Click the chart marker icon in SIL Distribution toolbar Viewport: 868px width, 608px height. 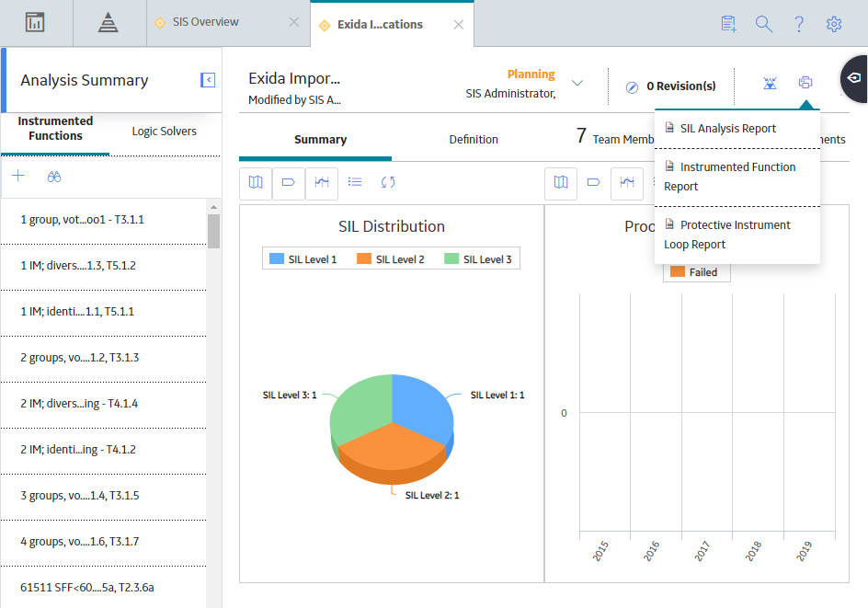coord(322,182)
